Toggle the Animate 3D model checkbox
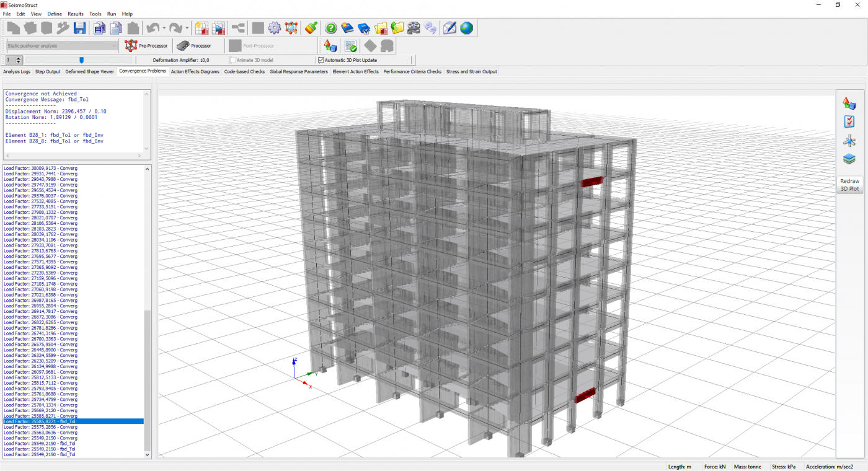 point(233,60)
